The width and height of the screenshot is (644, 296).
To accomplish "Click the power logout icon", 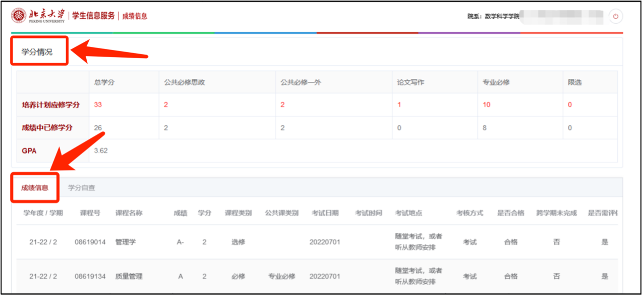I will coord(615,16).
